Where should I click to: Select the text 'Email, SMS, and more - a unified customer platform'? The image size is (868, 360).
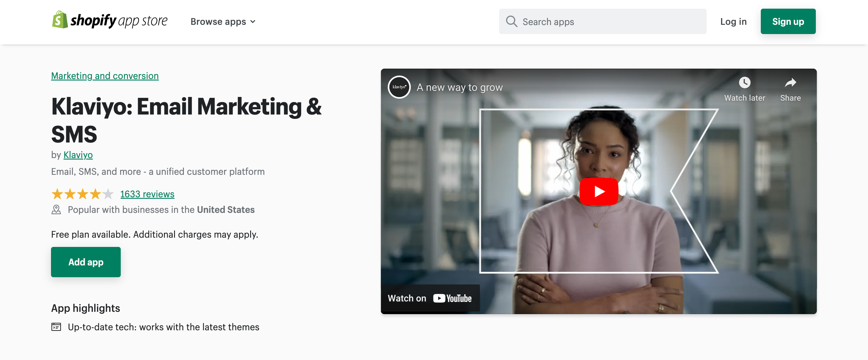[158, 172]
